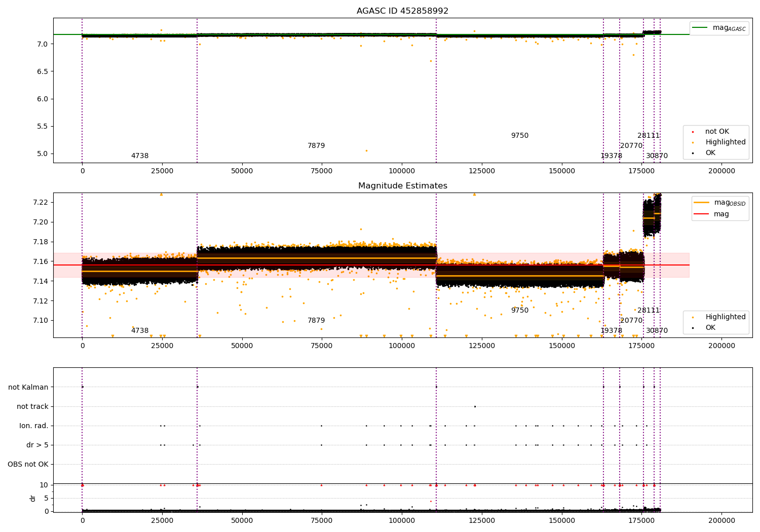This screenshot has height=532, width=760.
Task: Click obsid label '19378' in Magnitude Estimates plot
Action: (x=612, y=331)
